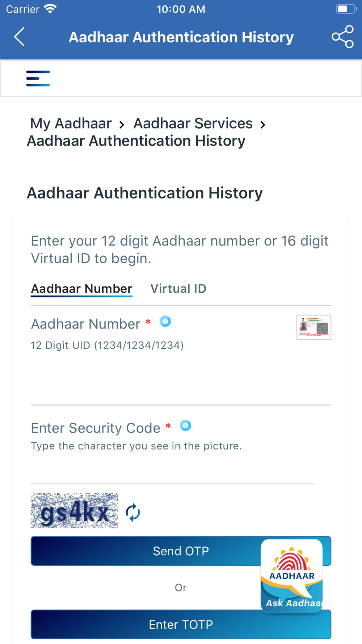Tap chevron after Aadhaar Services breadcrumb

pos(263,125)
